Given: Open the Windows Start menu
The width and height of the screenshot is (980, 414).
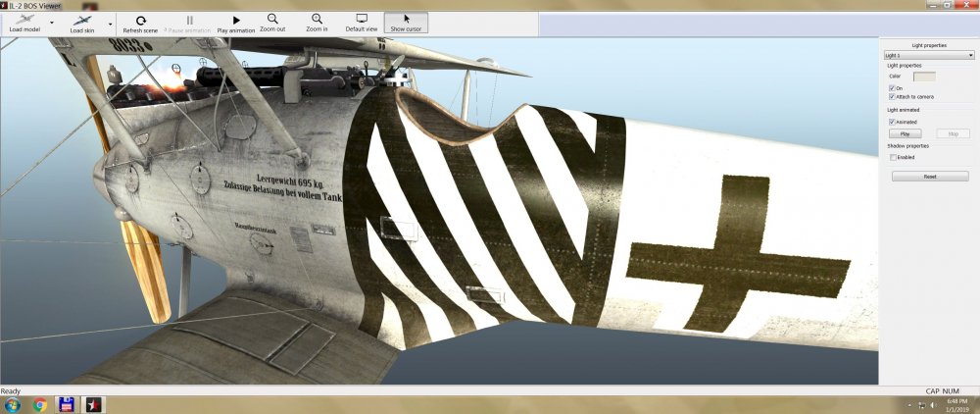Looking at the screenshot, I should (x=12, y=404).
